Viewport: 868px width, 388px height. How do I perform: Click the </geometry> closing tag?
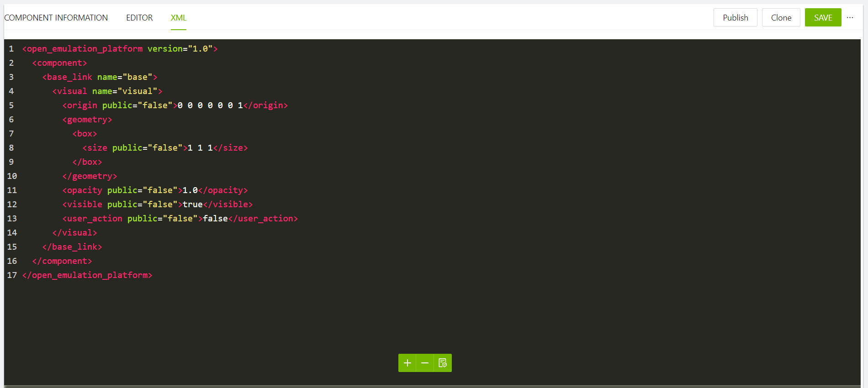(x=90, y=176)
